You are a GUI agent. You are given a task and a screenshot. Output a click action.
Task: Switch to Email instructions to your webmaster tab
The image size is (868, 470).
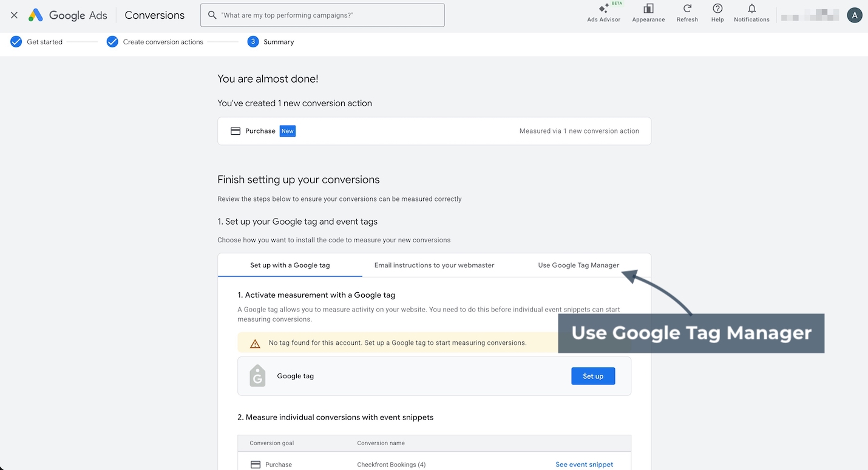point(434,265)
